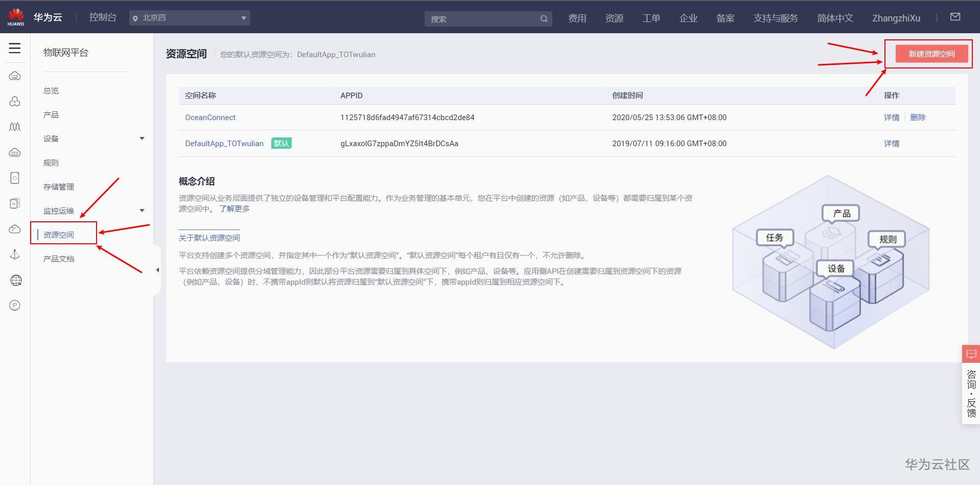Open 存储管理 in the sidebar

(59, 187)
